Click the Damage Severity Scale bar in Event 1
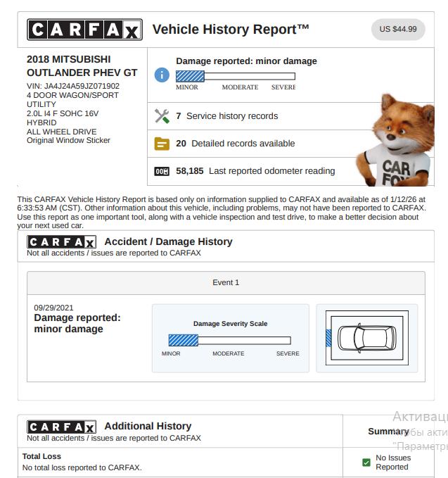Image resolution: width=448 pixels, height=478 pixels. 230,340
